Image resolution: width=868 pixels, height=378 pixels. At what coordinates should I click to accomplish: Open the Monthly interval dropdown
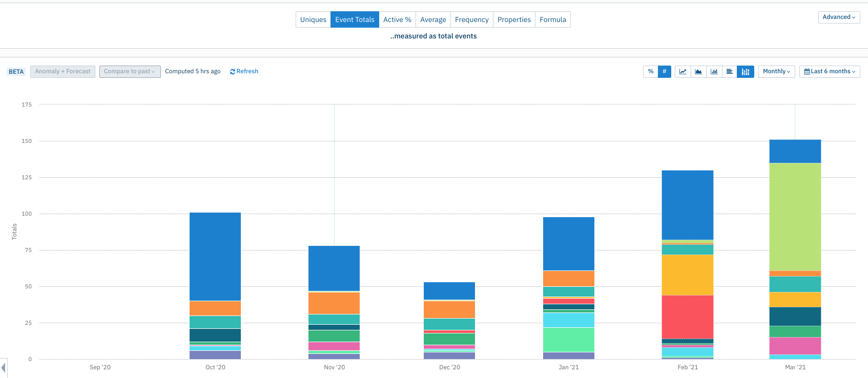pyautogui.click(x=777, y=72)
